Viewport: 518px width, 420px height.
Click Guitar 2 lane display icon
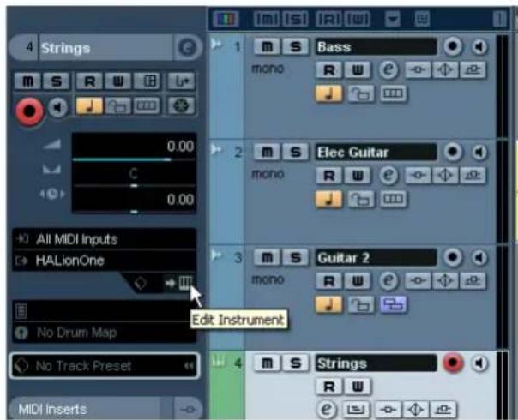pyautogui.click(x=393, y=305)
